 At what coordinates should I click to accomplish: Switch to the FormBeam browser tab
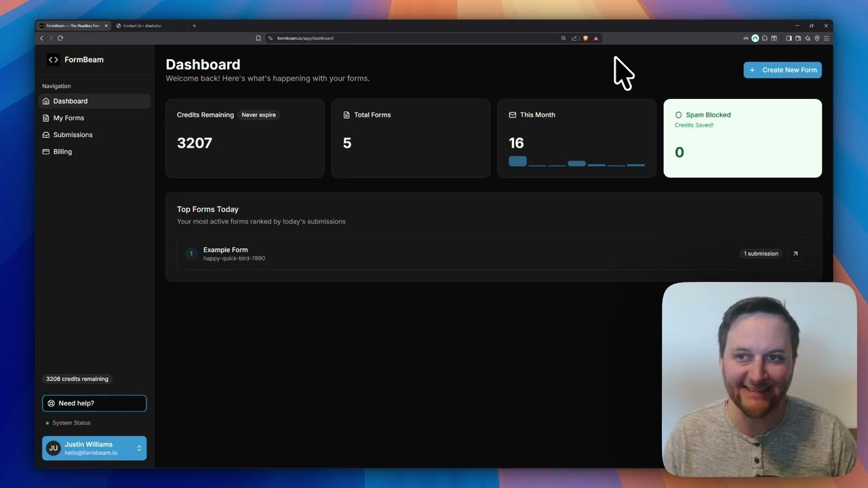point(72,26)
